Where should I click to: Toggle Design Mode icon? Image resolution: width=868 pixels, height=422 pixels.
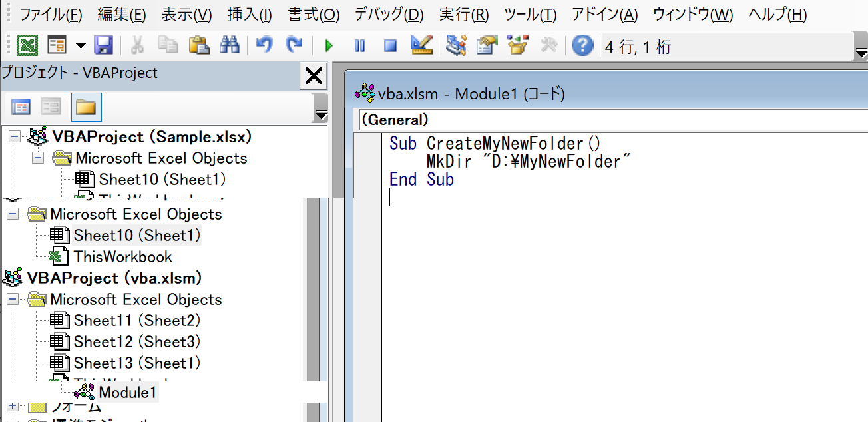[x=422, y=45]
